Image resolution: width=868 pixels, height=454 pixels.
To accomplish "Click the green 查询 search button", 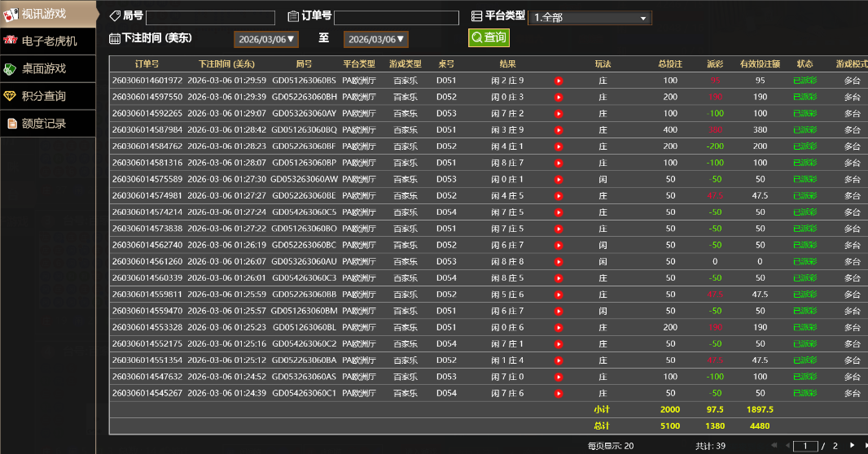I will 489,37.
